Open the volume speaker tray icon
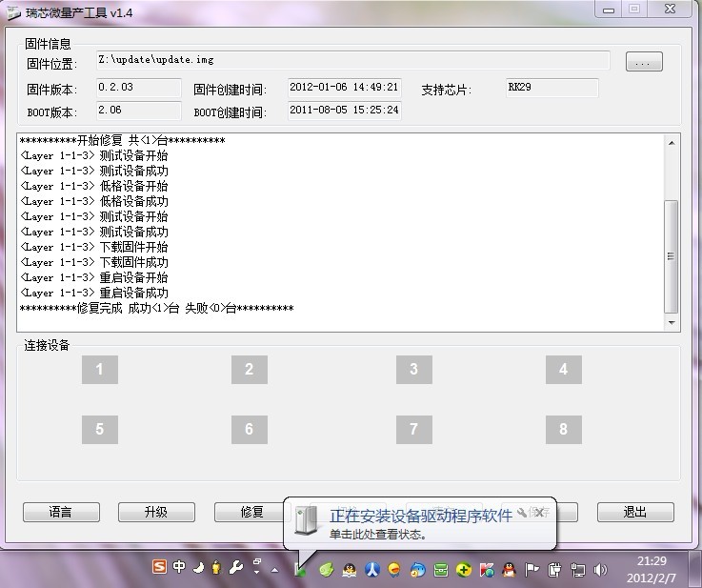702x588 pixels. pyautogui.click(x=600, y=570)
